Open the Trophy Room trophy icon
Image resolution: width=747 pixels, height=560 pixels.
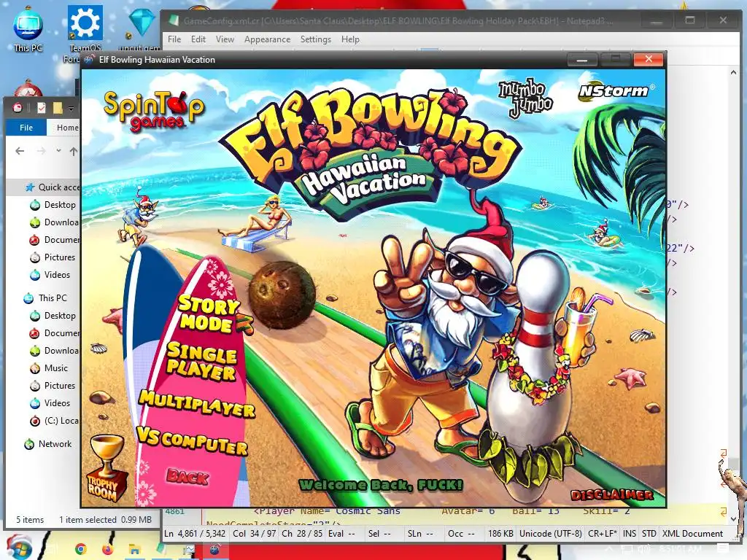click(x=108, y=467)
